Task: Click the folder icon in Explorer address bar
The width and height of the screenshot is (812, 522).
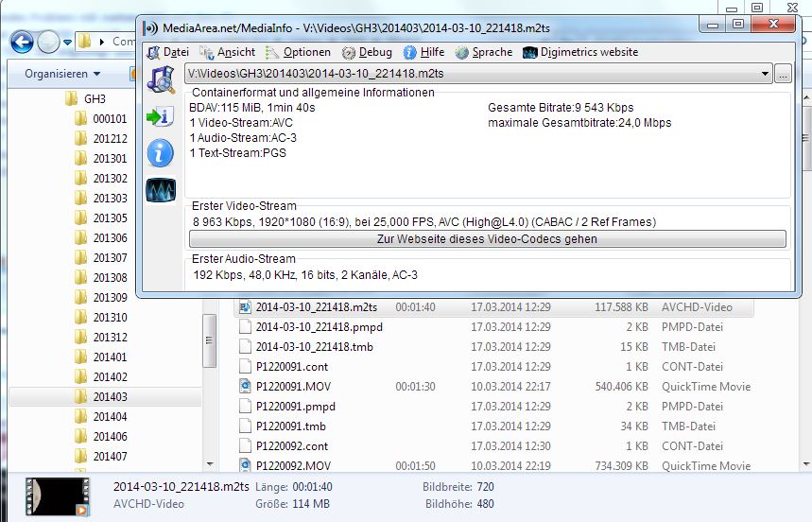Action: tap(84, 42)
